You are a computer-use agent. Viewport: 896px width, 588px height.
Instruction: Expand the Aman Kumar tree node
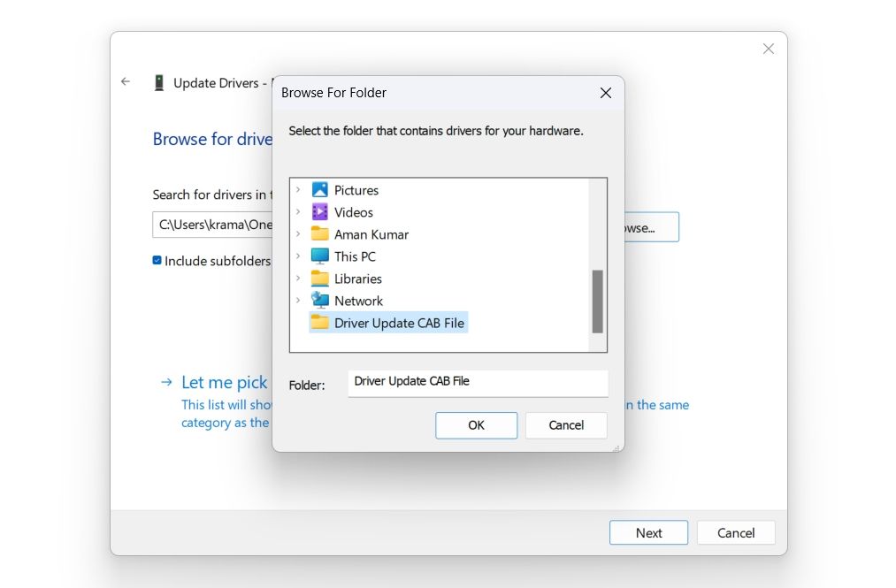(x=298, y=233)
